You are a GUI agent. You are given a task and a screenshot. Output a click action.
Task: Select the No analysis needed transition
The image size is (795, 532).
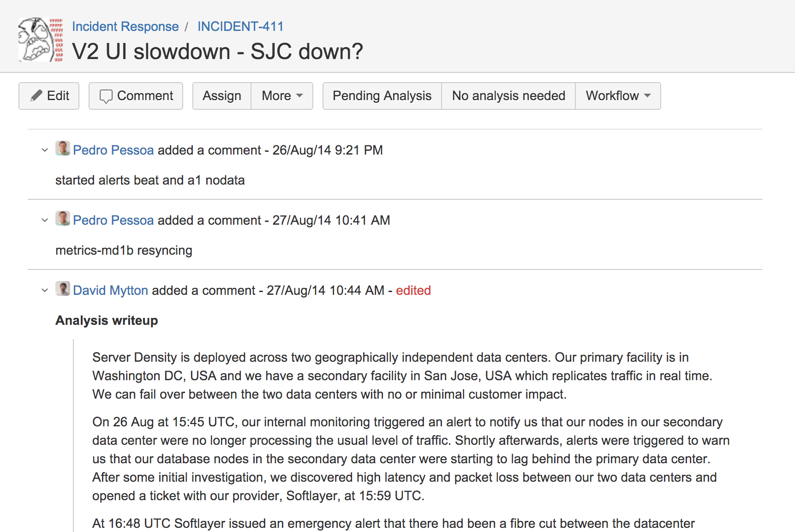pos(508,96)
